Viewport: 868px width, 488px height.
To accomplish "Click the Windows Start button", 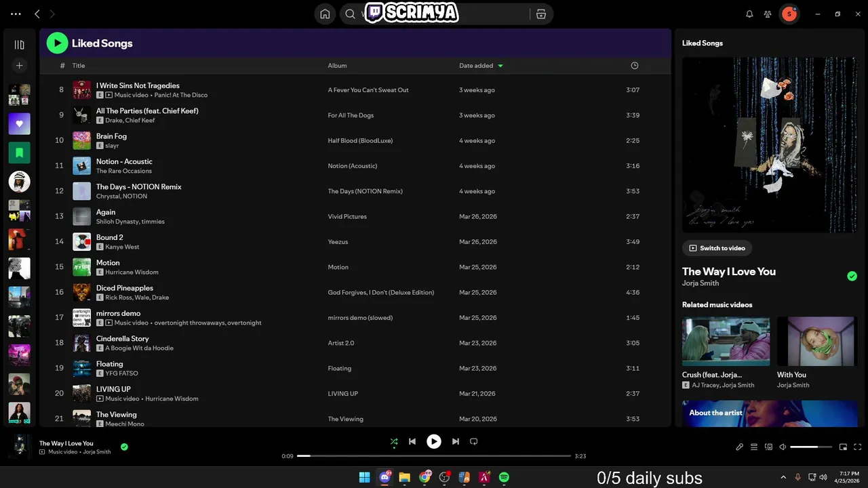I will tap(365, 477).
